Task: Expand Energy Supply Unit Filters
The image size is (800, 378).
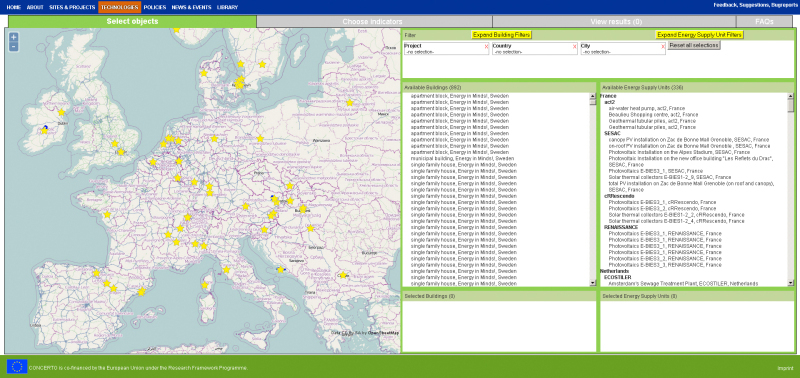Action: pos(699,35)
